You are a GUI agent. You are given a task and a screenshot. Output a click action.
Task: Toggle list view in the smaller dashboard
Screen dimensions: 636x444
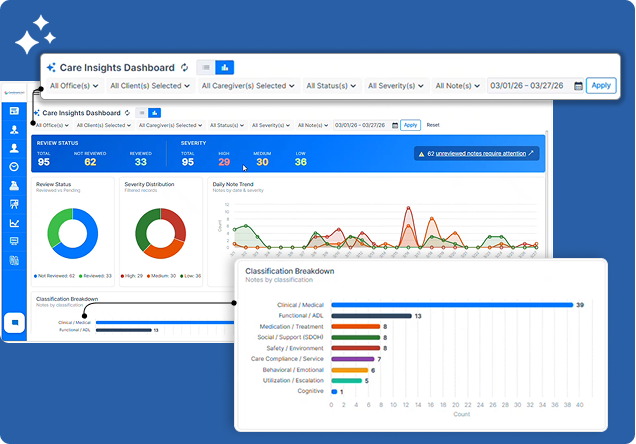[142, 113]
